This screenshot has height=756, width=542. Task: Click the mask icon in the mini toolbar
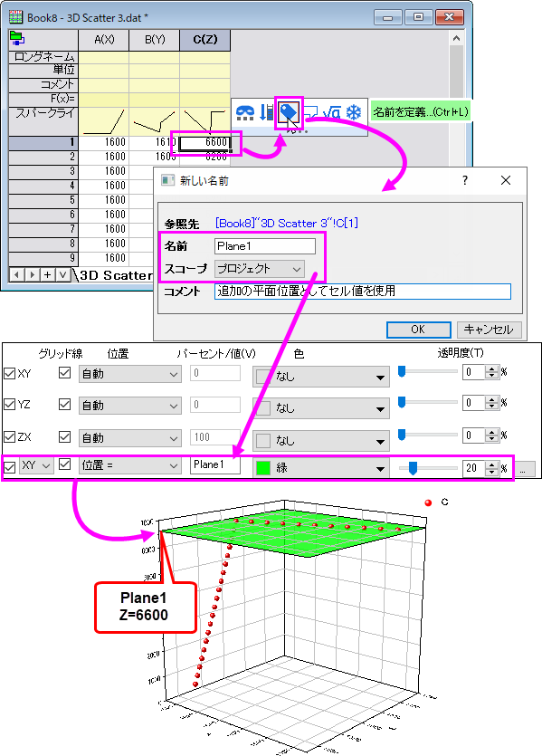(245, 112)
